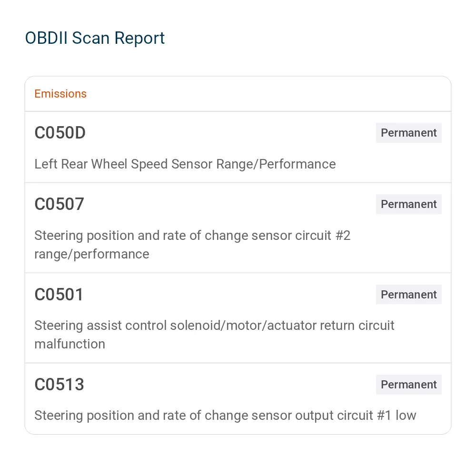
Task: Click the Permanent badge for C0501
Action: coord(408,295)
